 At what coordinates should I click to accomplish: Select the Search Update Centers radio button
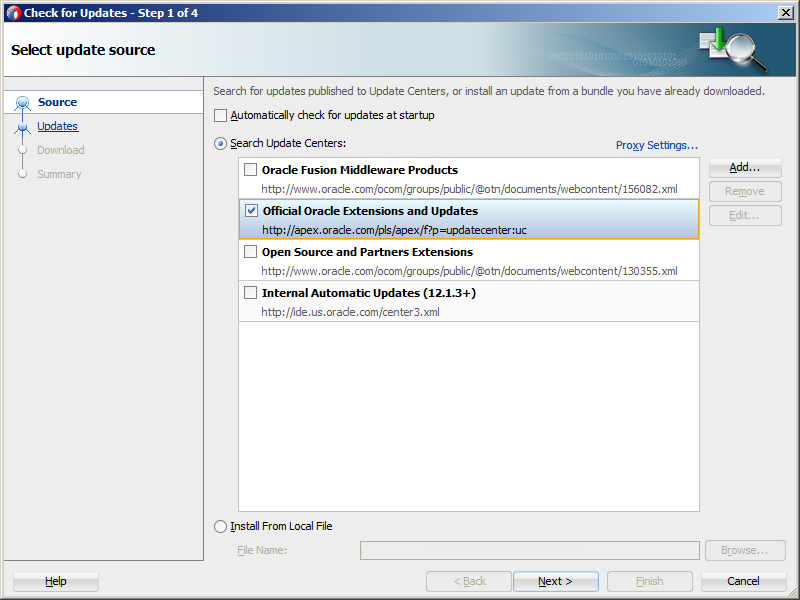click(220, 144)
